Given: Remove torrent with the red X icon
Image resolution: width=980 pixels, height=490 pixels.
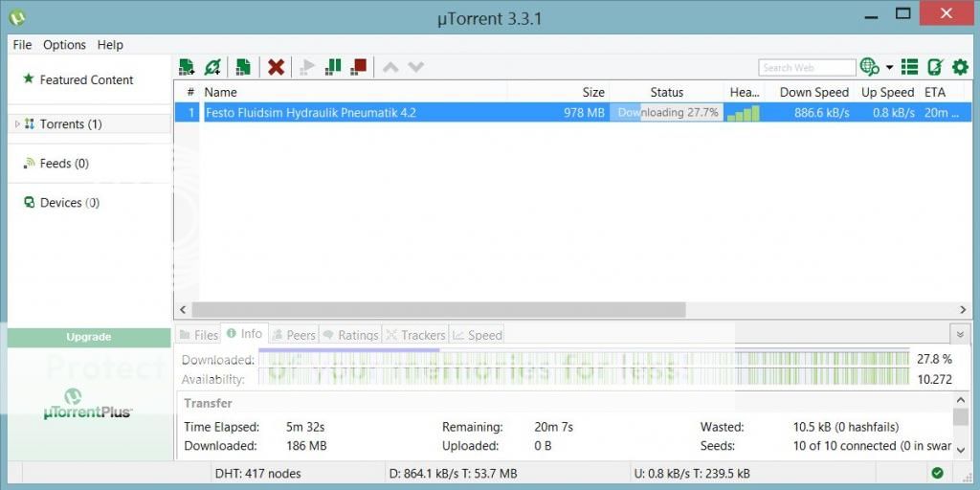Looking at the screenshot, I should coord(276,67).
